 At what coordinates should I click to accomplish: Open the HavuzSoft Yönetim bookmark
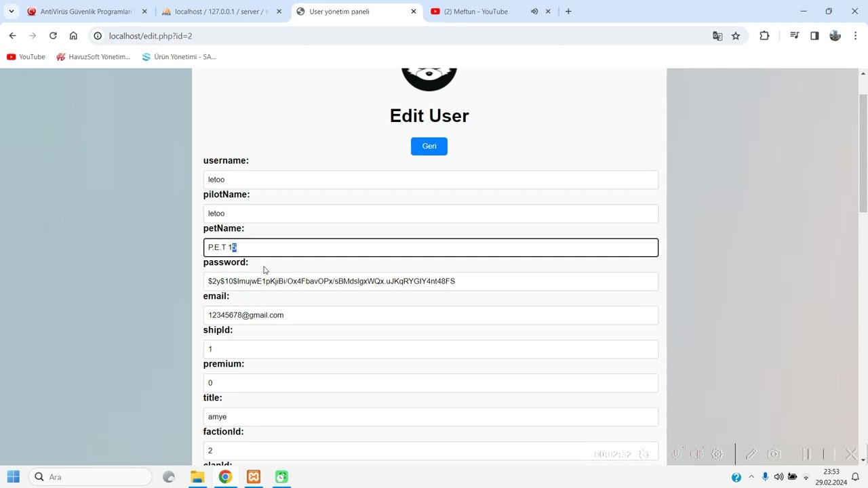[x=94, y=57]
